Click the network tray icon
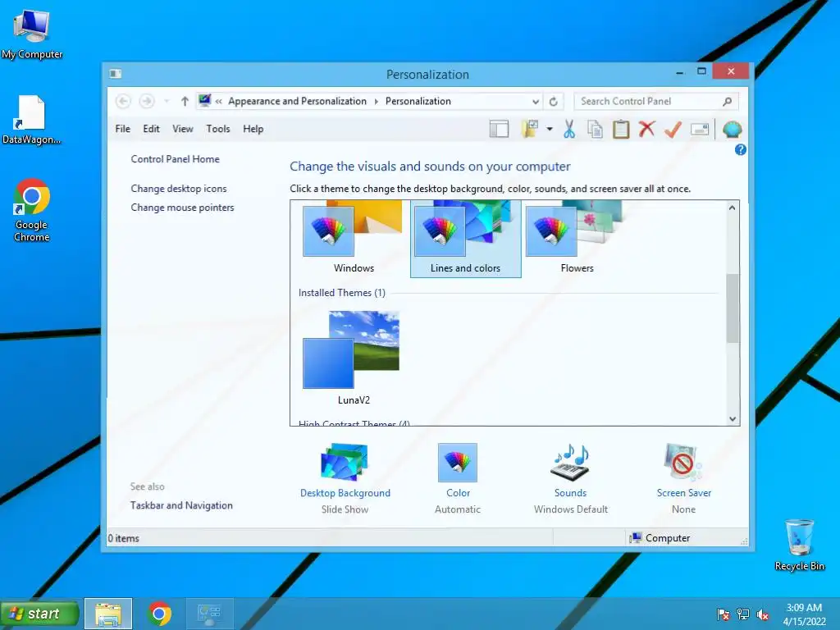 [x=743, y=614]
